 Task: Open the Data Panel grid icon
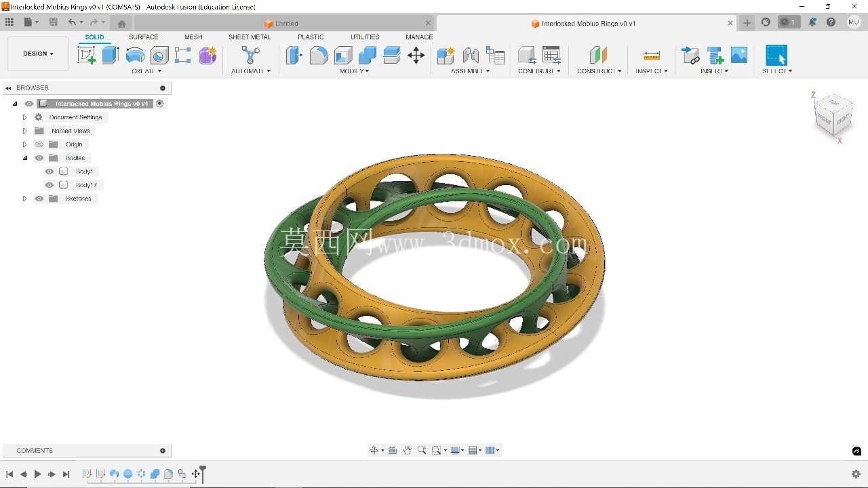[9, 22]
